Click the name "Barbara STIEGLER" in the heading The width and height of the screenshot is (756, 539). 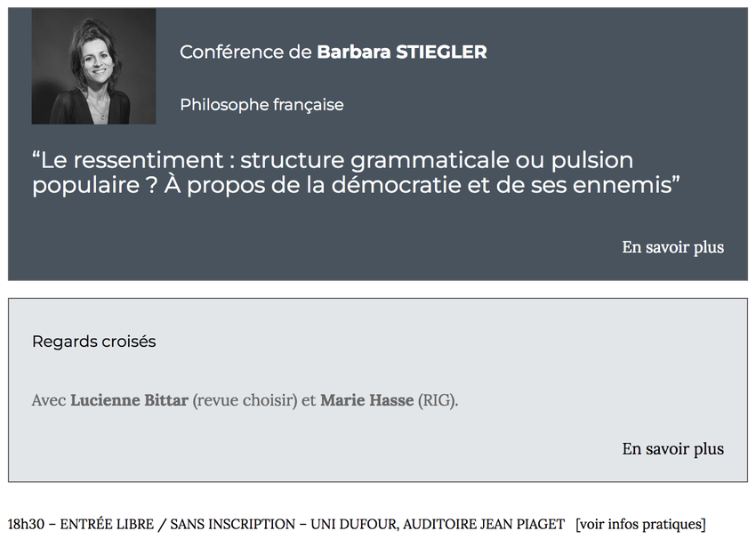[402, 52]
